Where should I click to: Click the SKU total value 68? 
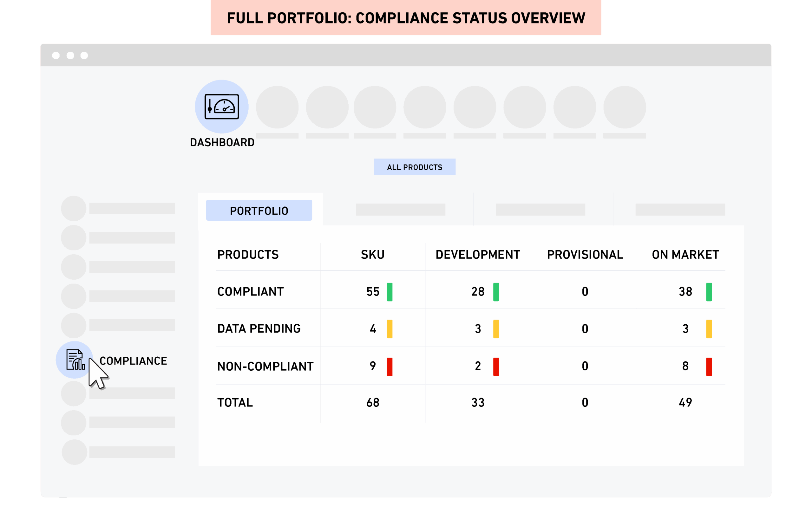tap(373, 402)
